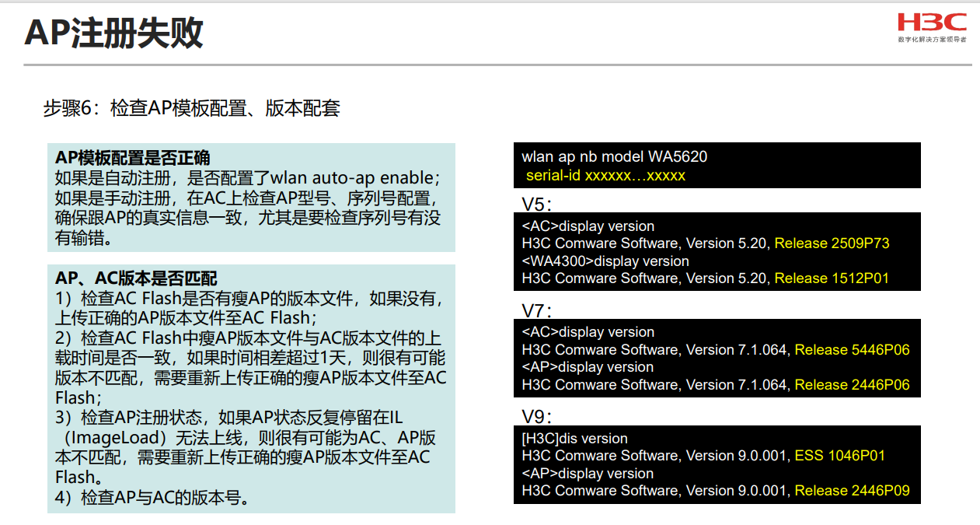Click the "<WA4300>display version" command

[x=605, y=261]
